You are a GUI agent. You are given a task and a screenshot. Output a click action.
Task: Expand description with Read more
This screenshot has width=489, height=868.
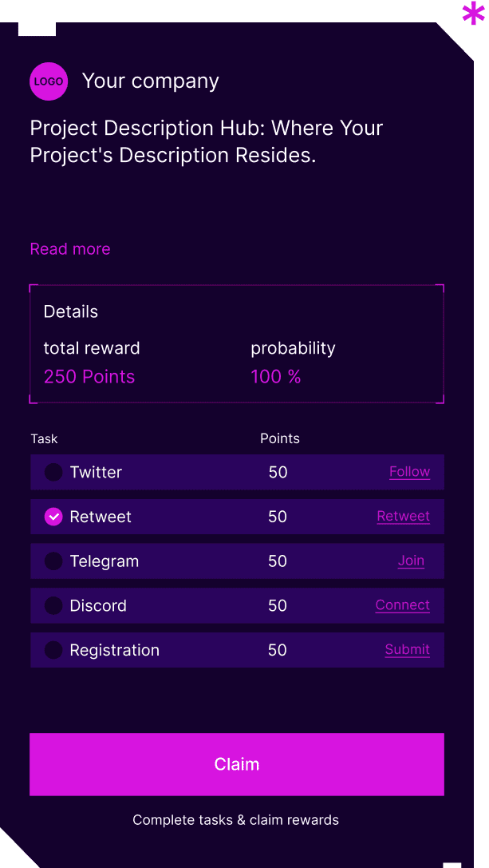pyautogui.click(x=70, y=249)
